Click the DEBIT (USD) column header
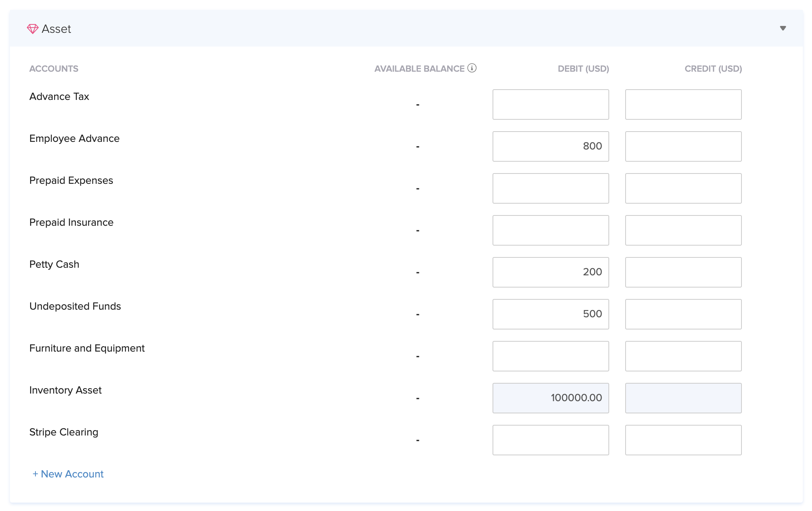Image resolution: width=812 pixels, height=511 pixels. tap(583, 68)
